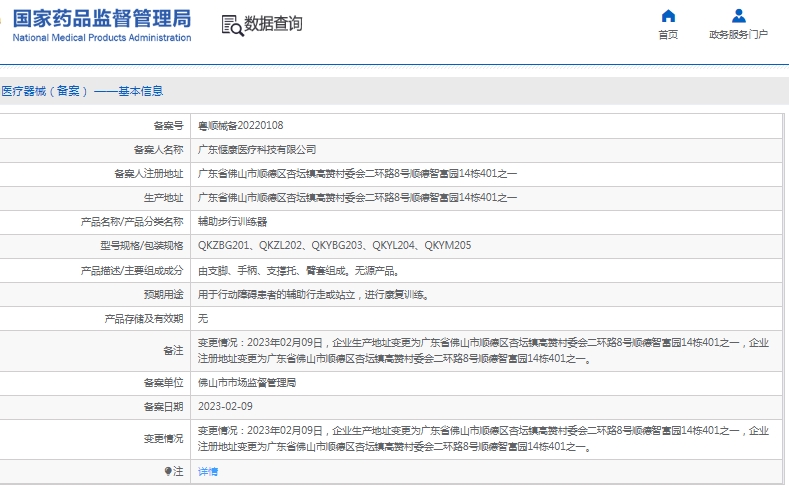Screen dimensions: 789x486
Task: Click the 国家药品监督管理局 logo title
Action: coord(102,19)
